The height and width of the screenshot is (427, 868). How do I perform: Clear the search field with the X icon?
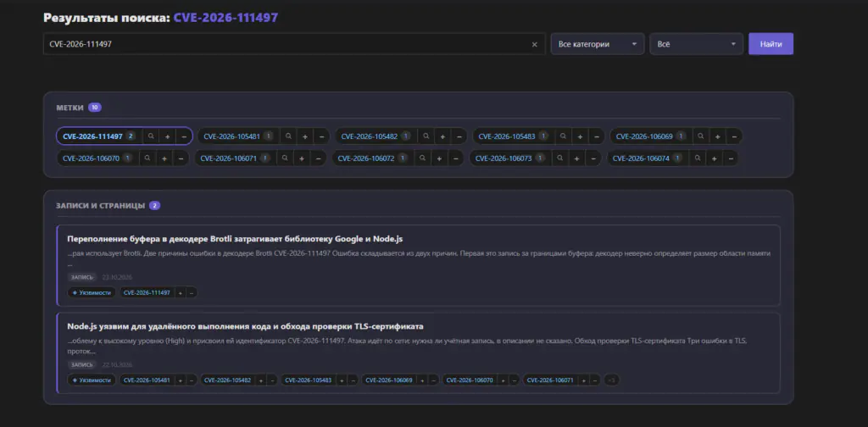pos(534,44)
